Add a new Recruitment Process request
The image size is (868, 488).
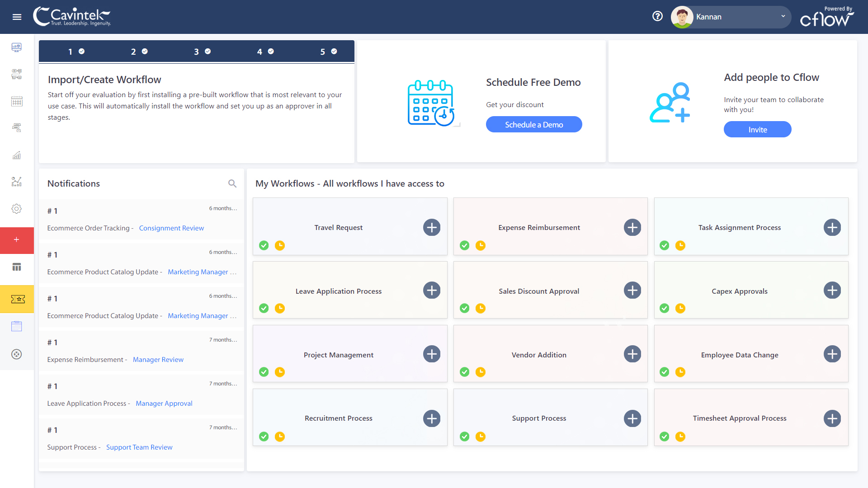pos(432,418)
